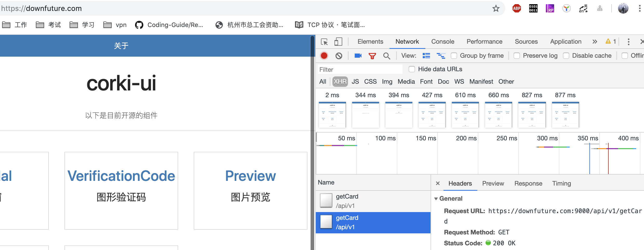Toggle the red filter funnel icon
Image resolution: width=644 pixels, height=250 pixels.
[x=372, y=56]
